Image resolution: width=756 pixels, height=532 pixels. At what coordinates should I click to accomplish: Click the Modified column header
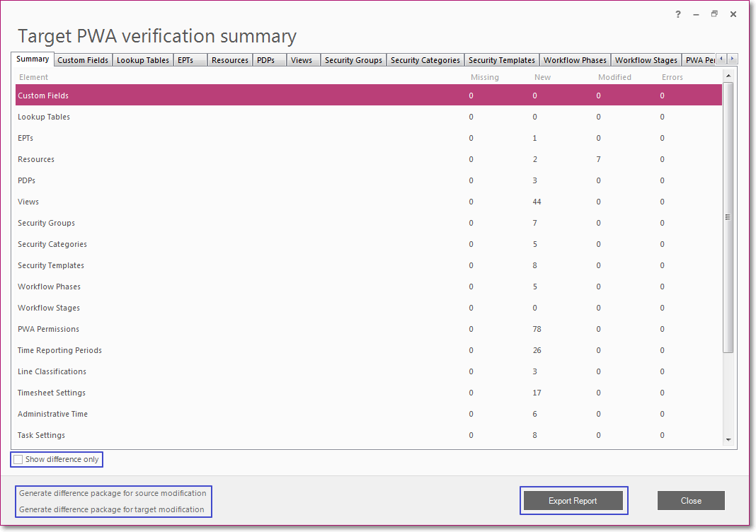point(614,77)
